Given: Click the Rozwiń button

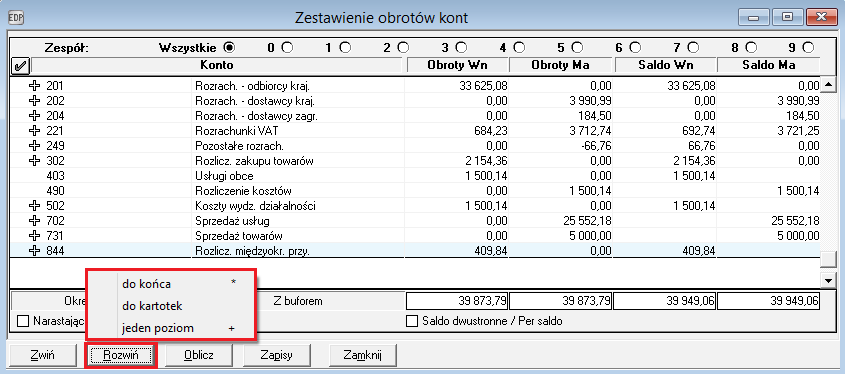Looking at the screenshot, I should [121, 355].
